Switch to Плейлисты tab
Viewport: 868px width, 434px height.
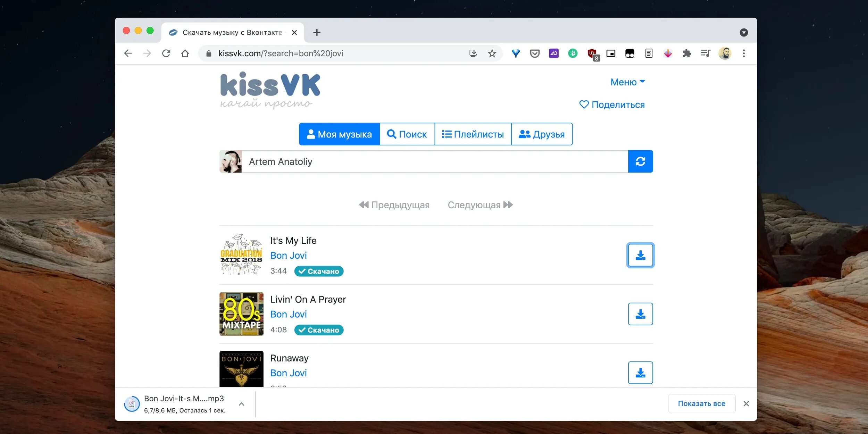(473, 134)
